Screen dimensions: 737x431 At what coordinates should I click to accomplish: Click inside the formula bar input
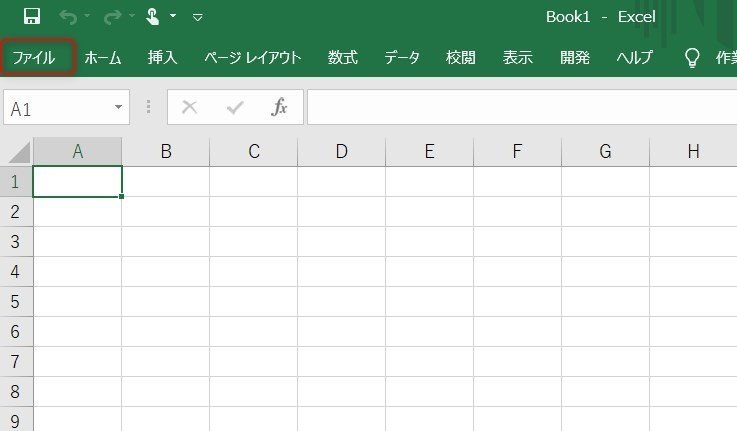[x=520, y=108]
